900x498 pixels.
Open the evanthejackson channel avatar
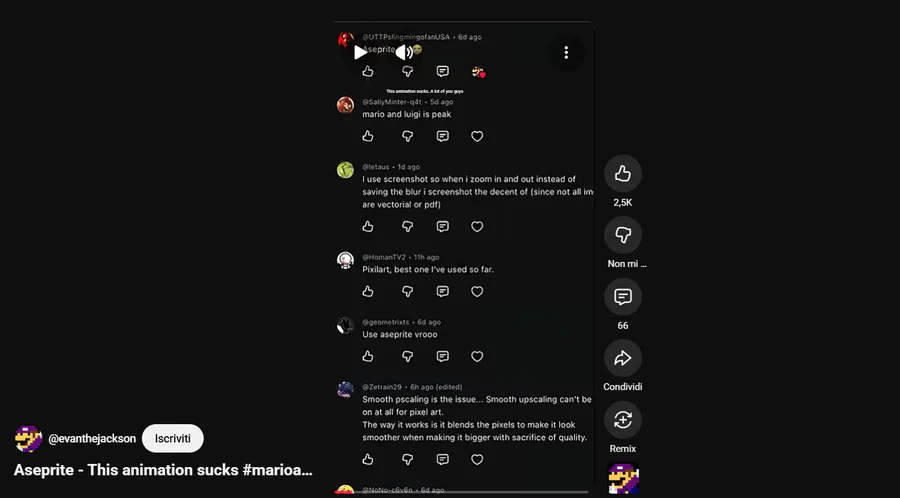28,439
